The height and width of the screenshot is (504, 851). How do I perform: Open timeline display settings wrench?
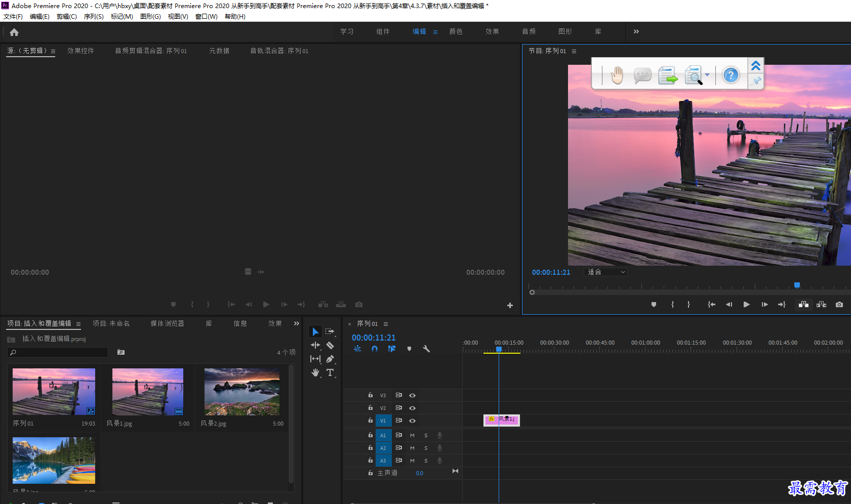(x=426, y=349)
